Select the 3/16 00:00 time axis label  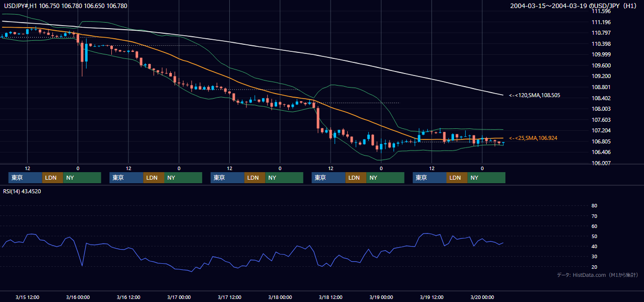click(78, 297)
